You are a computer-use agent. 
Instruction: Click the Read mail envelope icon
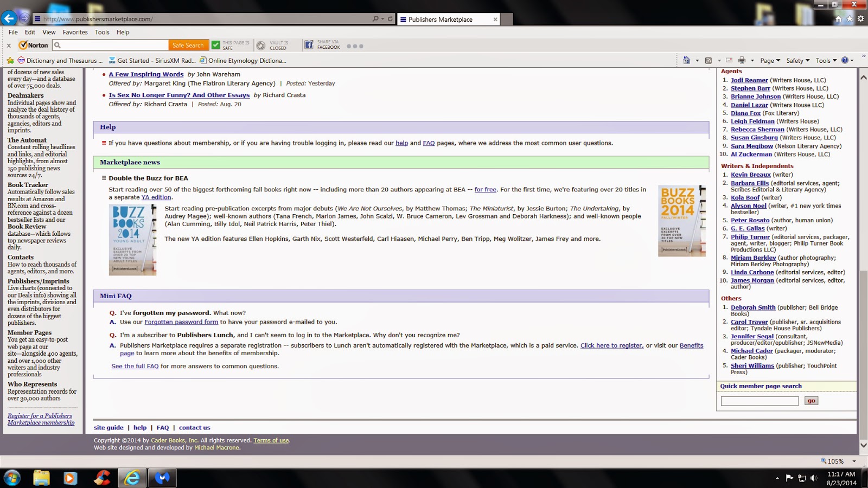729,60
